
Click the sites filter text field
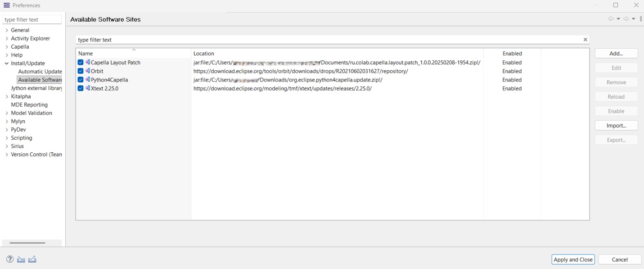[329, 40]
